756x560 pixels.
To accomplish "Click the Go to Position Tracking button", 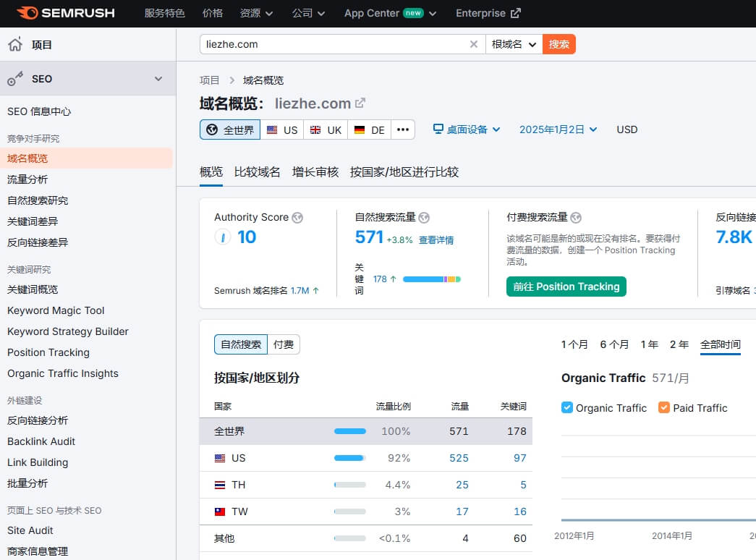I will [566, 287].
